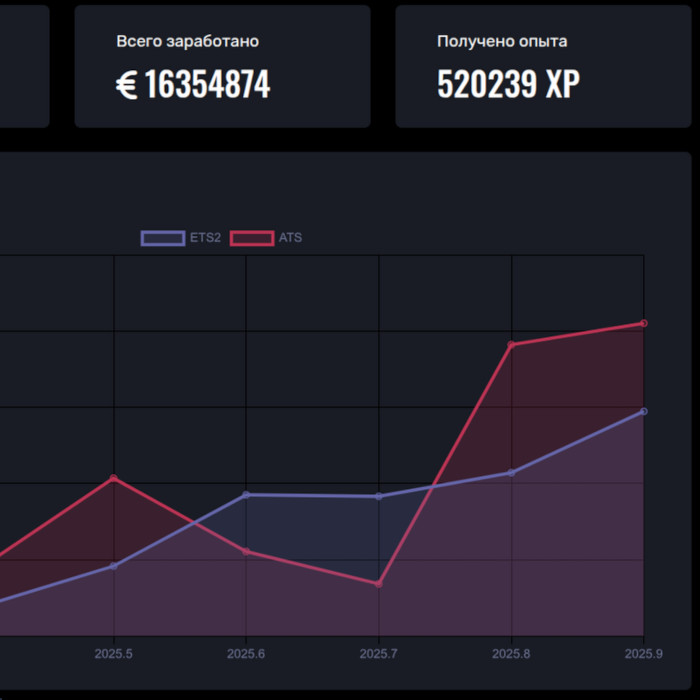700x700 pixels.
Task: Click the ATS legend text label
Action: pos(290,238)
